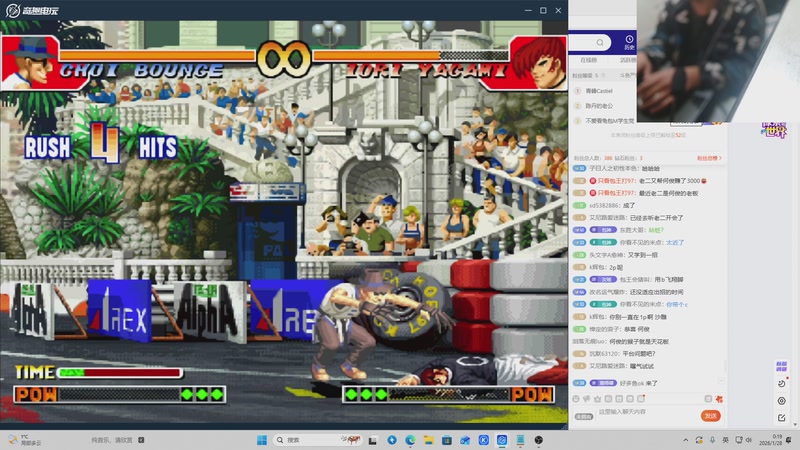
Task: Open Microsoft Store from the taskbar
Action: [x=447, y=440]
